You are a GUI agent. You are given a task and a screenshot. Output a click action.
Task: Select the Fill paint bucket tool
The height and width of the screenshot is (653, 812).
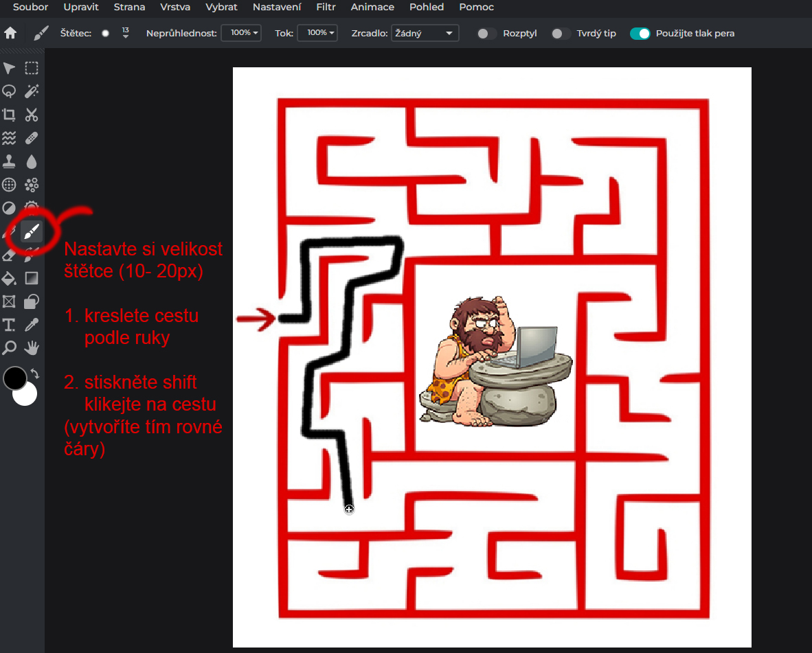pyautogui.click(x=9, y=278)
